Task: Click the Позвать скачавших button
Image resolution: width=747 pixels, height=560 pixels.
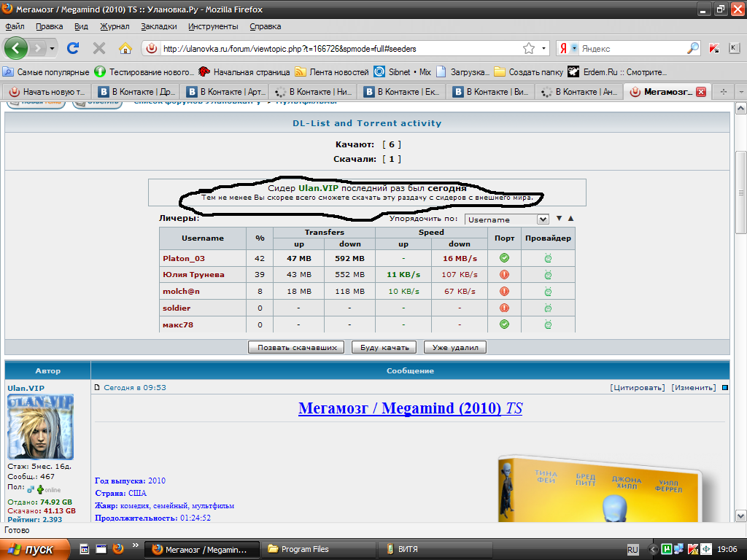Action: click(x=298, y=347)
